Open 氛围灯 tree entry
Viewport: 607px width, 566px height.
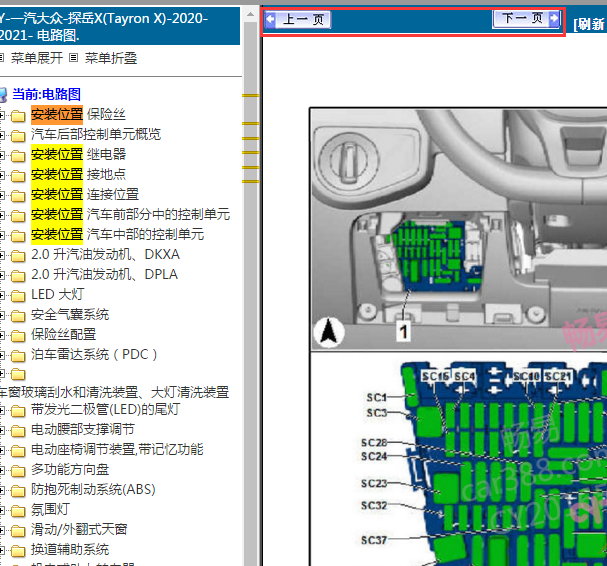[50, 509]
